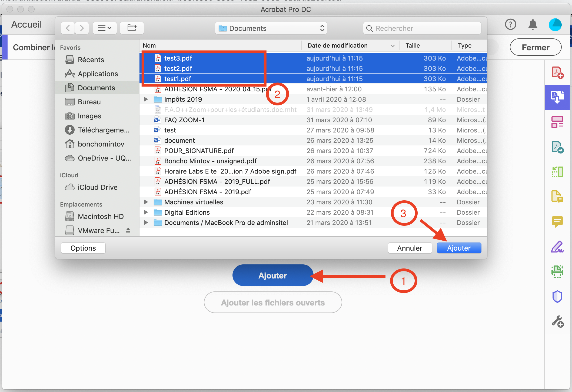
Task: Click the Rechercher search field
Action: pos(422,28)
